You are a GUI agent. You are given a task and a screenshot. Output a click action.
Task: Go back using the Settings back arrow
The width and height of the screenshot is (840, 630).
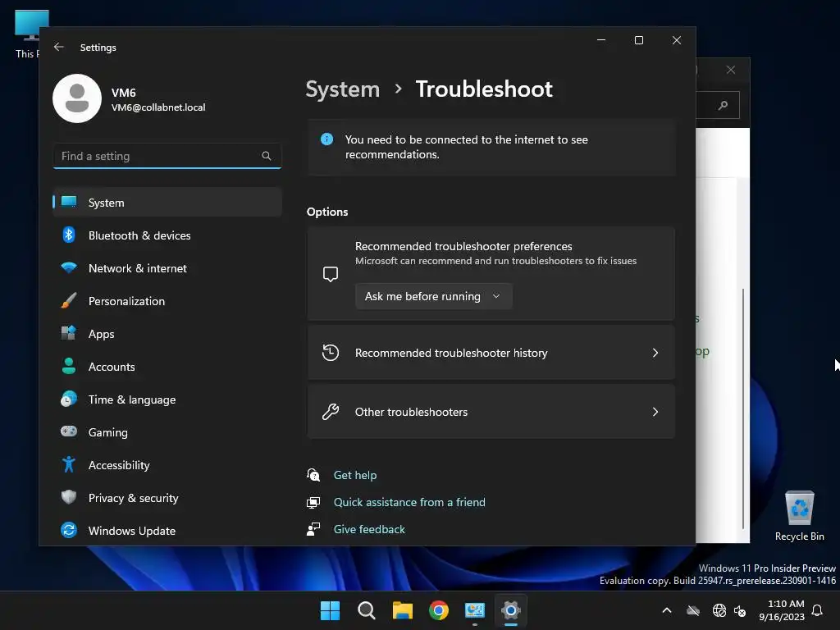59,47
